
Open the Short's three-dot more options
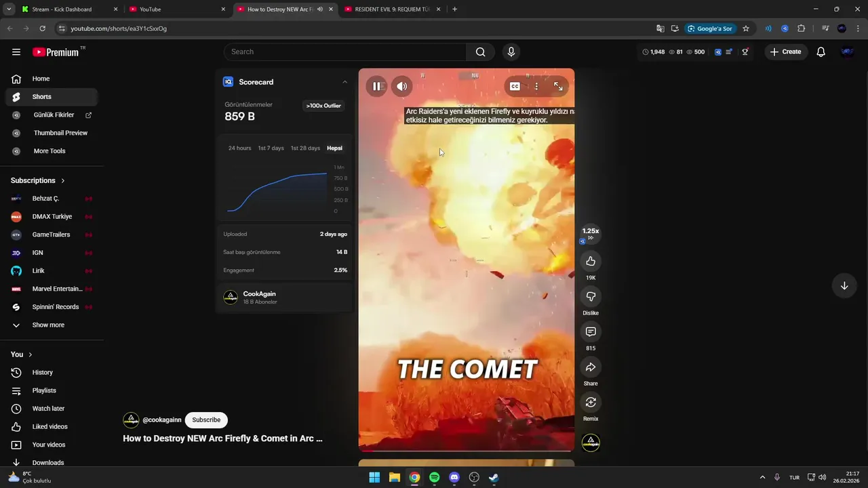coord(536,86)
